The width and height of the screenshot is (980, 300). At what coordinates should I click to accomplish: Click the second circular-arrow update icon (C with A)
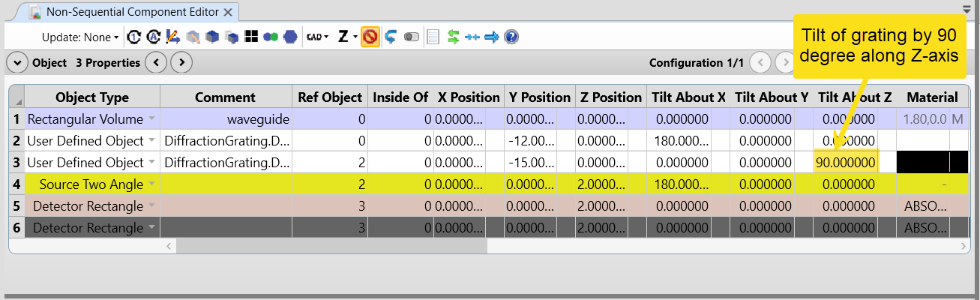(154, 37)
